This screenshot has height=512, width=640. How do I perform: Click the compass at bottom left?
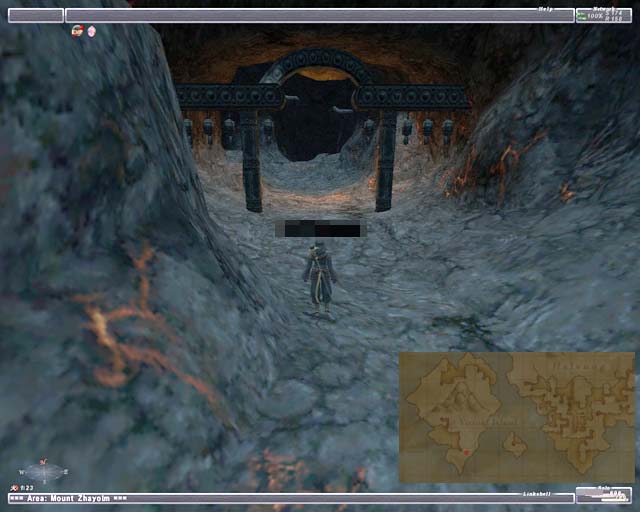[x=43, y=472]
